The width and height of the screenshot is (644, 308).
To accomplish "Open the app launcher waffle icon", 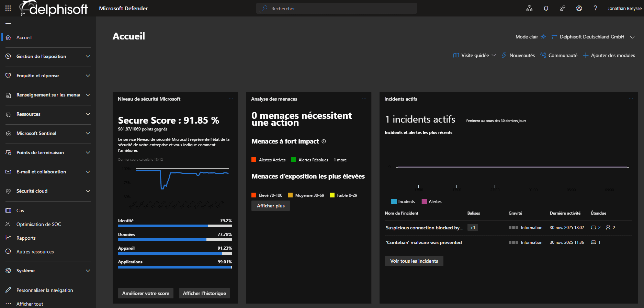I will click(8, 8).
